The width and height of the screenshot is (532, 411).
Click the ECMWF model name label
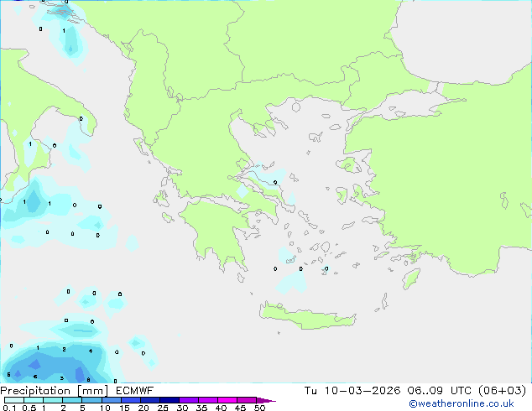[134, 391]
